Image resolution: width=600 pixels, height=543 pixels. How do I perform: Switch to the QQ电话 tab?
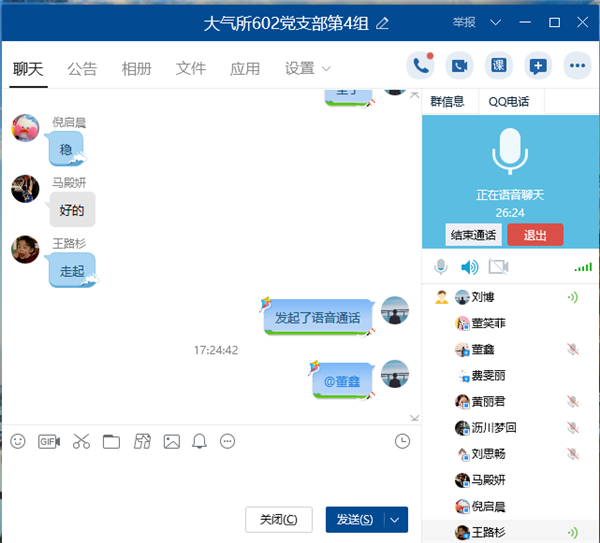509,101
